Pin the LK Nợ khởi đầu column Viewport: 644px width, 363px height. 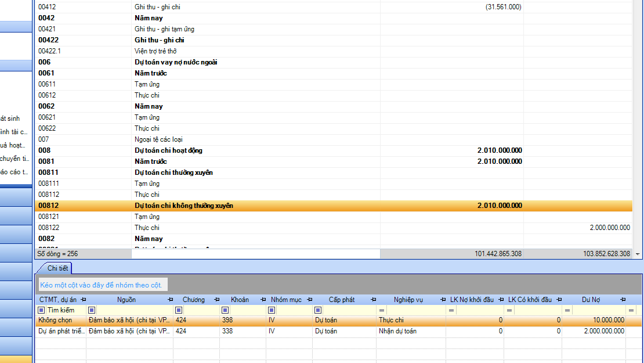(500, 300)
